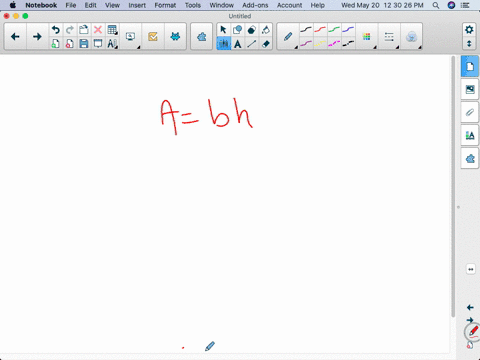Image resolution: width=480 pixels, height=360 pixels.
Task: Pick the solid black pen style
Action: [x=306, y=30]
